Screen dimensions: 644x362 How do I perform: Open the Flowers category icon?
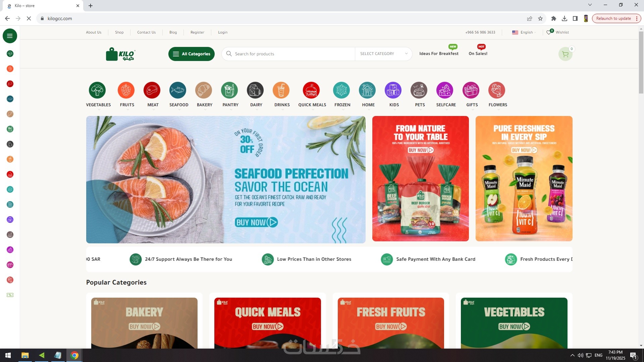[497, 90]
